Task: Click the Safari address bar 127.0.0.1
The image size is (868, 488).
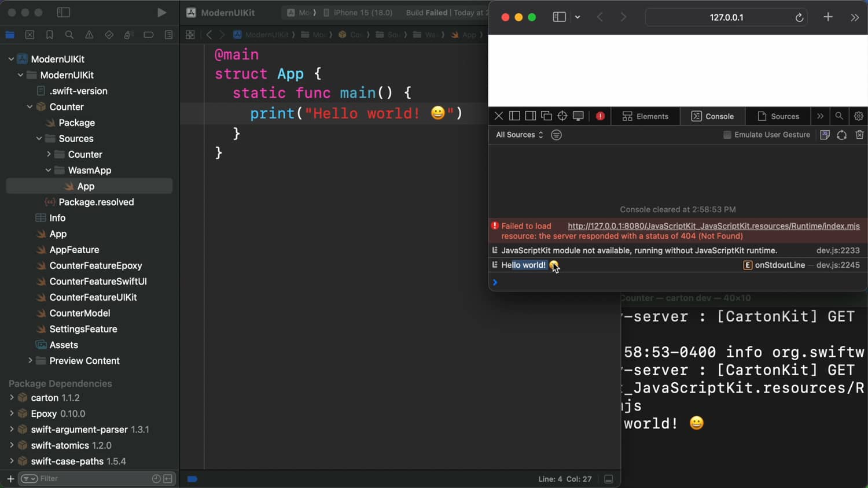Action: [x=726, y=17]
